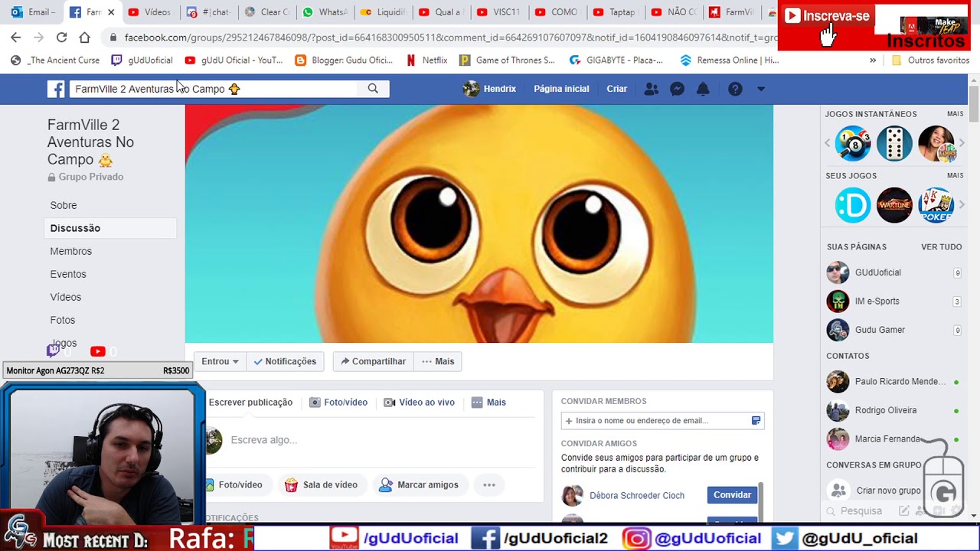Open the quick help question mark
Screen dimensions: 980x551
pyautogui.click(x=735, y=89)
